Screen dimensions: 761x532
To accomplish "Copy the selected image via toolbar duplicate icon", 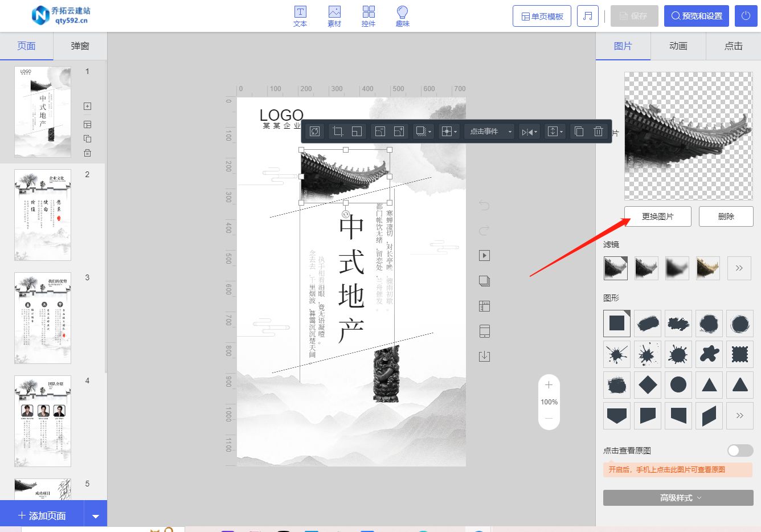I will (579, 132).
